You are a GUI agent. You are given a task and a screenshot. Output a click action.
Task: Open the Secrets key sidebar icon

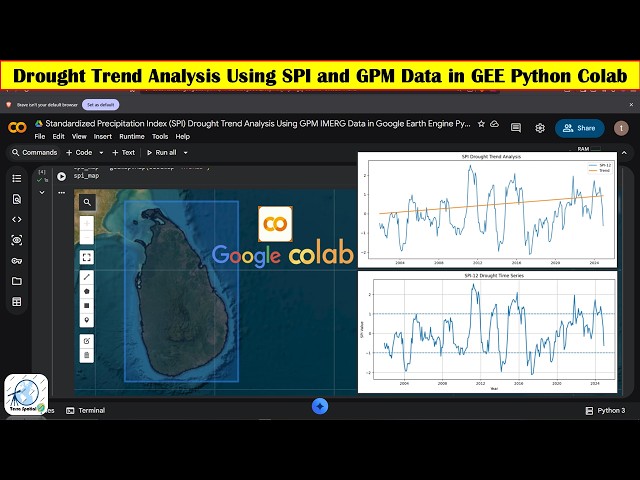(17, 261)
